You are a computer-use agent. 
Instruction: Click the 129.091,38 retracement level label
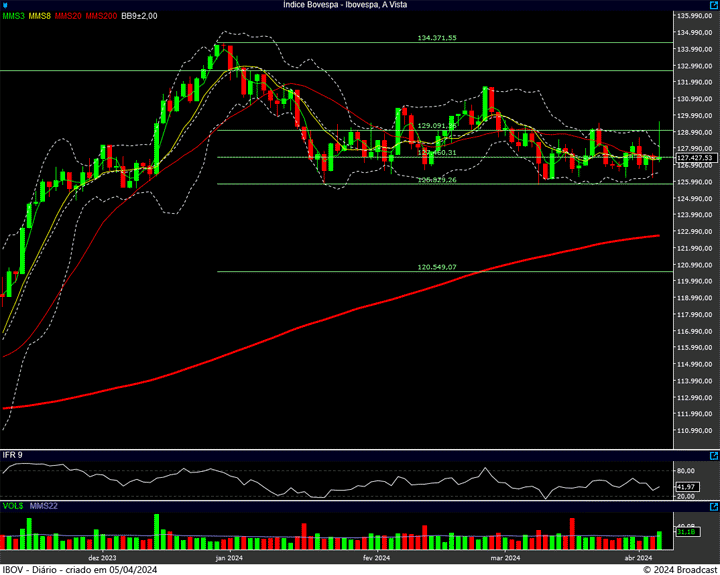[436, 126]
